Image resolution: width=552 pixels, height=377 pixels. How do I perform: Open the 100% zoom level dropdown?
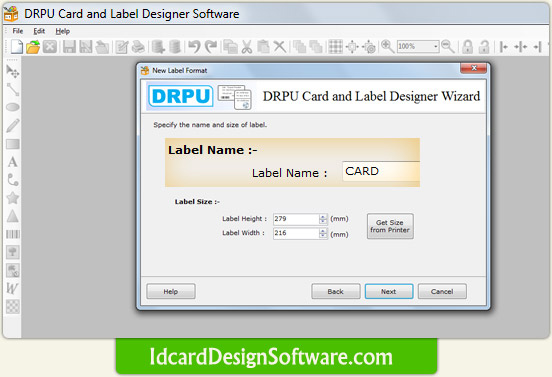(x=435, y=46)
